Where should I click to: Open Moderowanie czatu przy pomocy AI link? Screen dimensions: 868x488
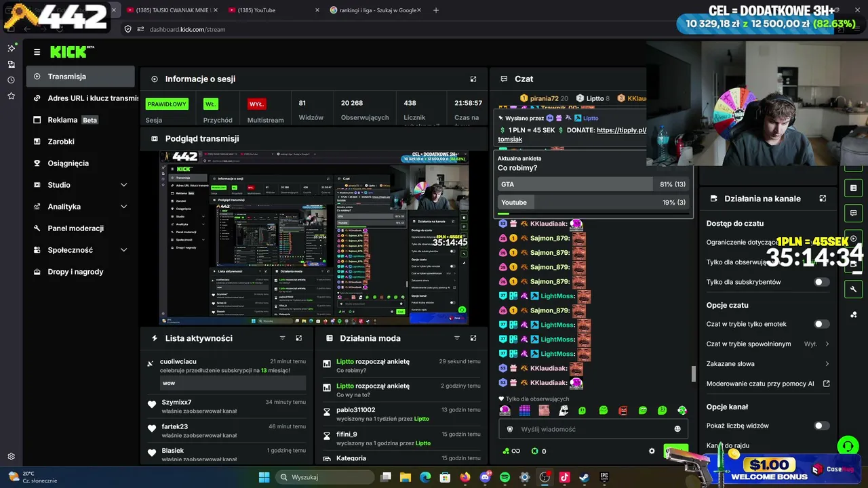[x=768, y=384]
